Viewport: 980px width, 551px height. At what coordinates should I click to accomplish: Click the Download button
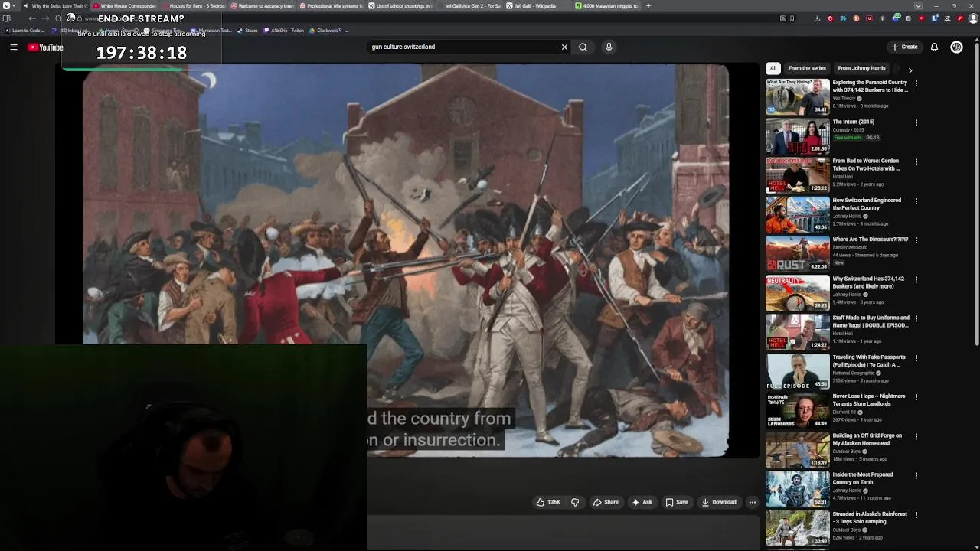719,502
